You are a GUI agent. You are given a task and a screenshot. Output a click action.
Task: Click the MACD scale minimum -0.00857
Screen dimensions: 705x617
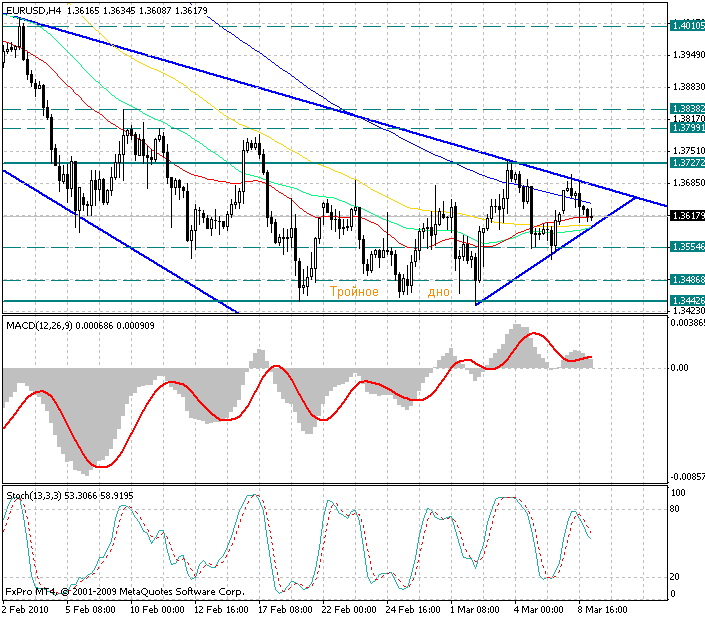coord(687,477)
